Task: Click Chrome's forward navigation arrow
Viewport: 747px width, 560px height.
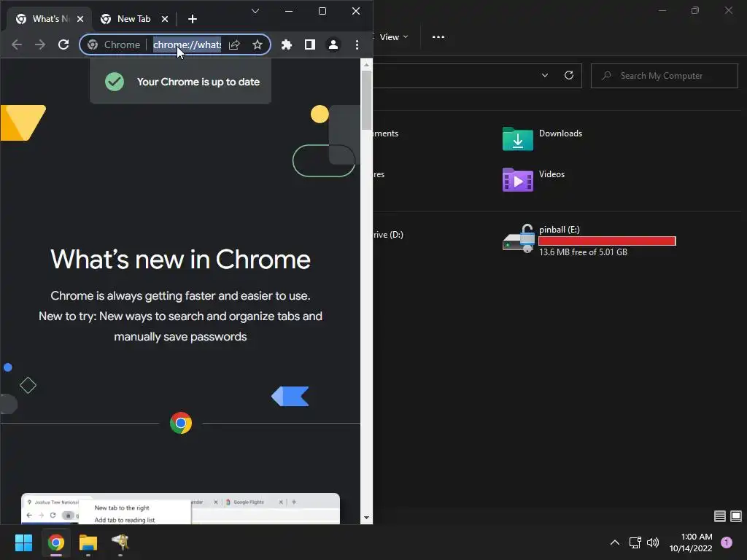Action: point(40,44)
